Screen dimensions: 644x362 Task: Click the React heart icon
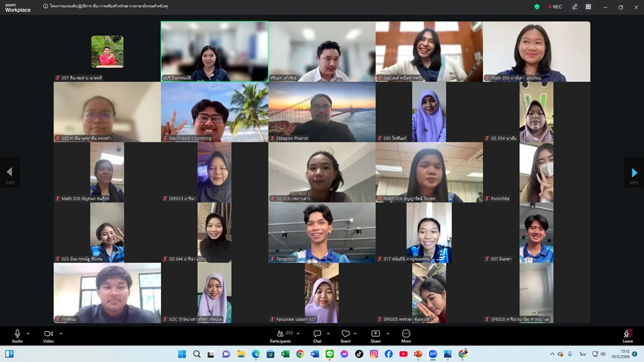click(x=346, y=335)
